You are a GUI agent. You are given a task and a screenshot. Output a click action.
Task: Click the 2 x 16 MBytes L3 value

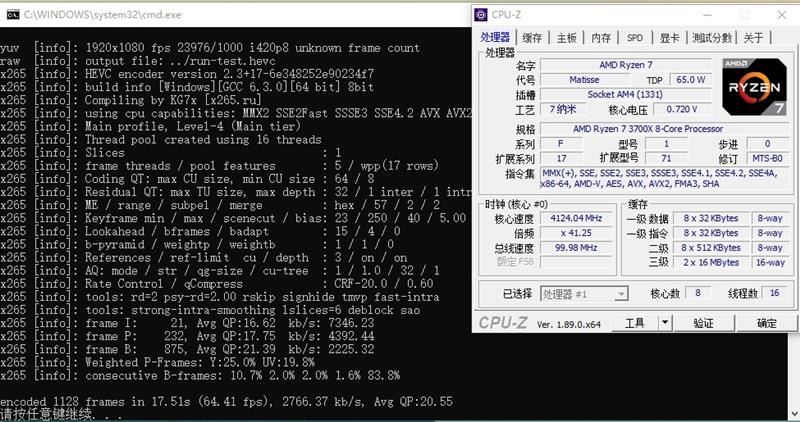711,262
